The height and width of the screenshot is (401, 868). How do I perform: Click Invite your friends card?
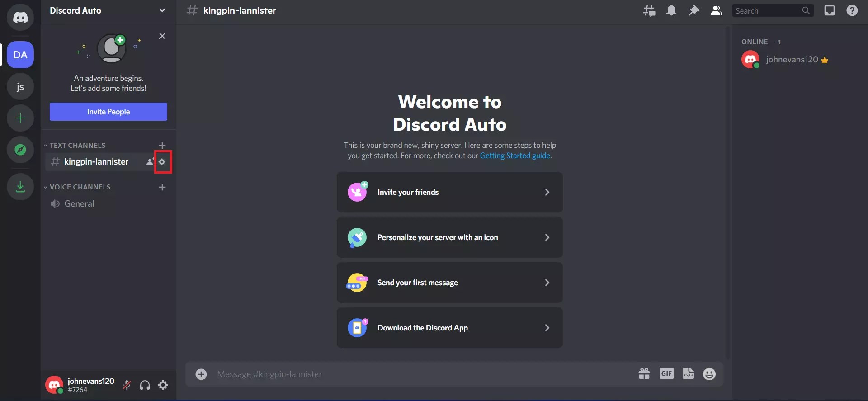click(x=450, y=192)
